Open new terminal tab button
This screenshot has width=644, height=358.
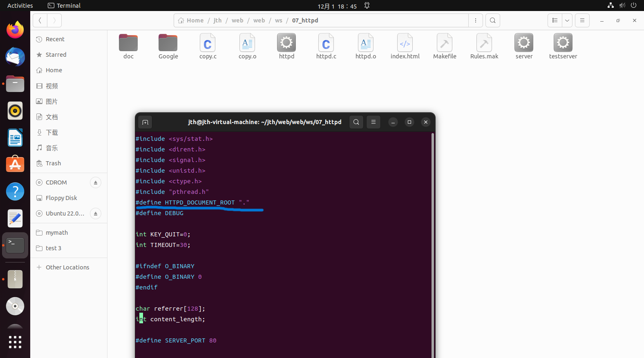pyautogui.click(x=145, y=122)
